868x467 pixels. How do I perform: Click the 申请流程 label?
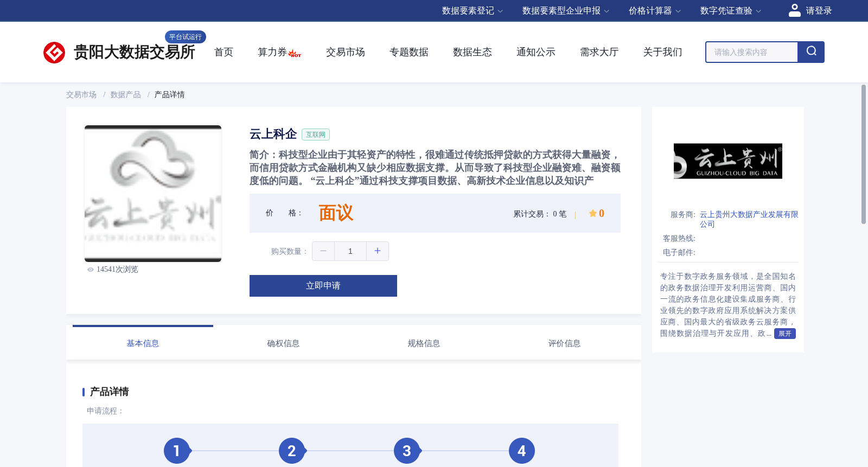105,411
